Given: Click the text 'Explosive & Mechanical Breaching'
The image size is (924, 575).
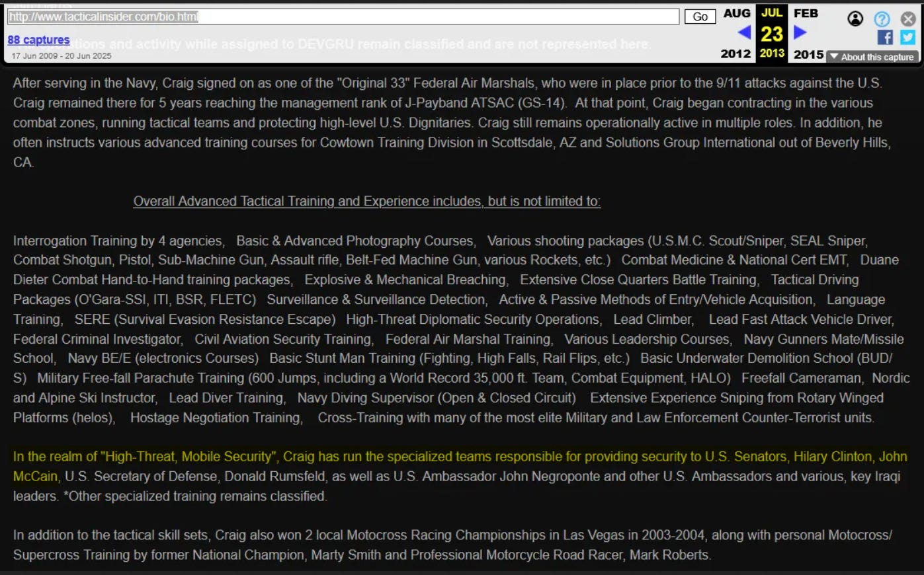Looking at the screenshot, I should coord(405,280).
